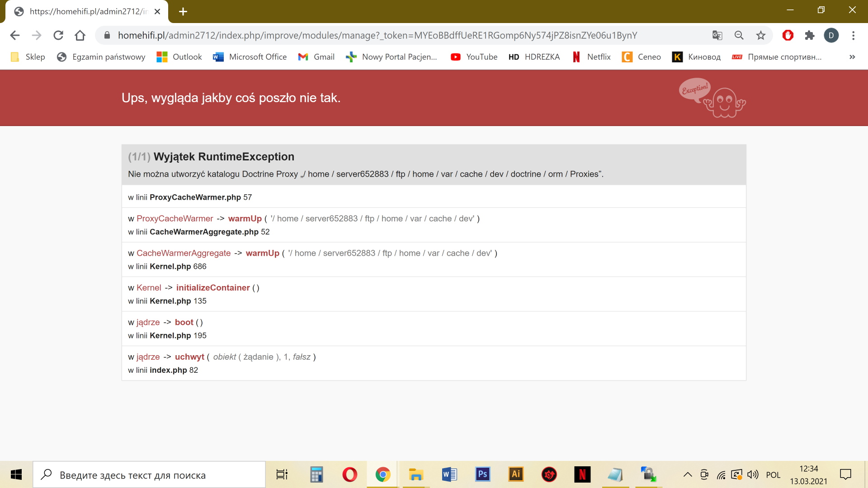This screenshot has height=488, width=868.
Task: Click the red adblock shield extension
Action: pos(788,35)
